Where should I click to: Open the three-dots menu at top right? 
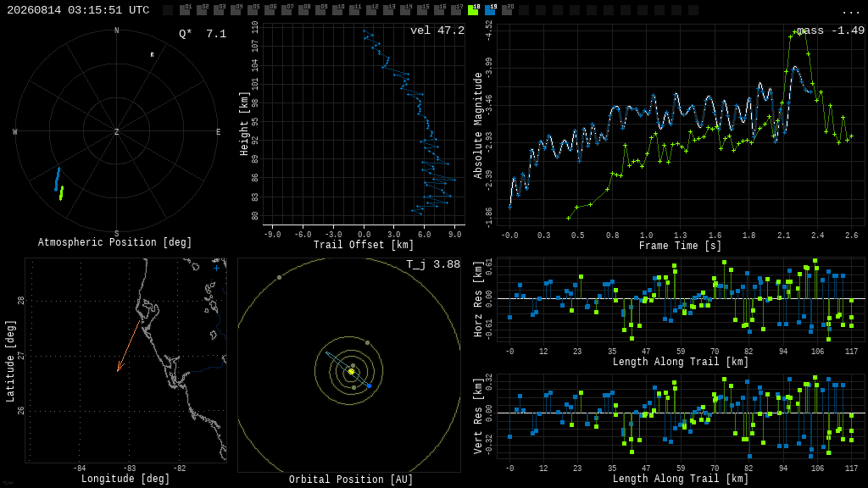850,12
